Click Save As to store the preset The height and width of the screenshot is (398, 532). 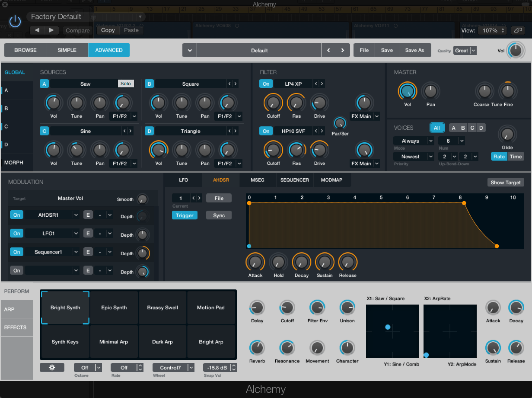[414, 50]
